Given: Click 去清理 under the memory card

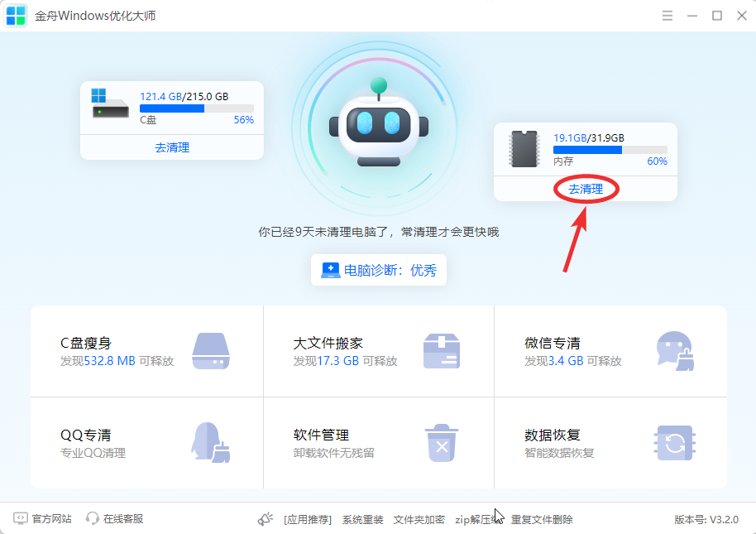Looking at the screenshot, I should tap(586, 189).
